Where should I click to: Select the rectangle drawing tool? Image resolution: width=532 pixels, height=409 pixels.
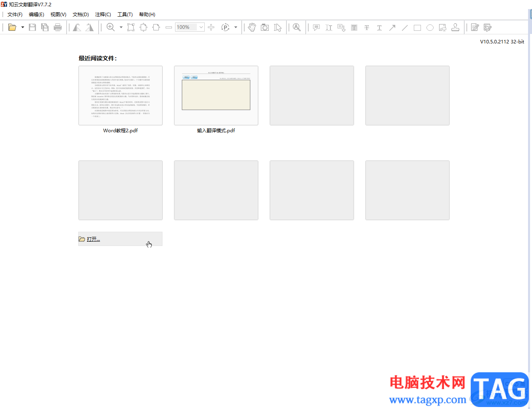pos(417,27)
